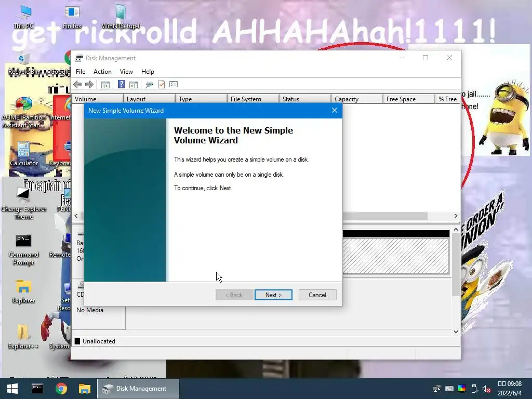This screenshot has height=399, width=532.
Task: Open the Calculator desktop icon
Action: tap(24, 154)
